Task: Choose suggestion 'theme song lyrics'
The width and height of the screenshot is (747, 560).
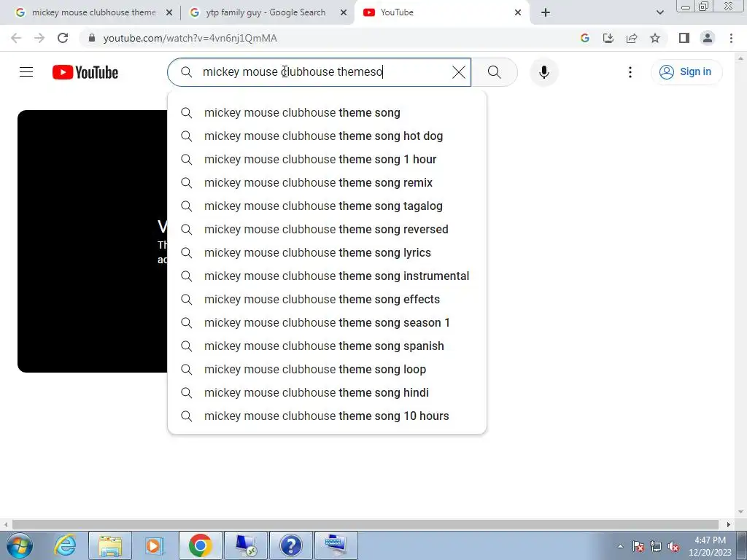Action: point(327,253)
